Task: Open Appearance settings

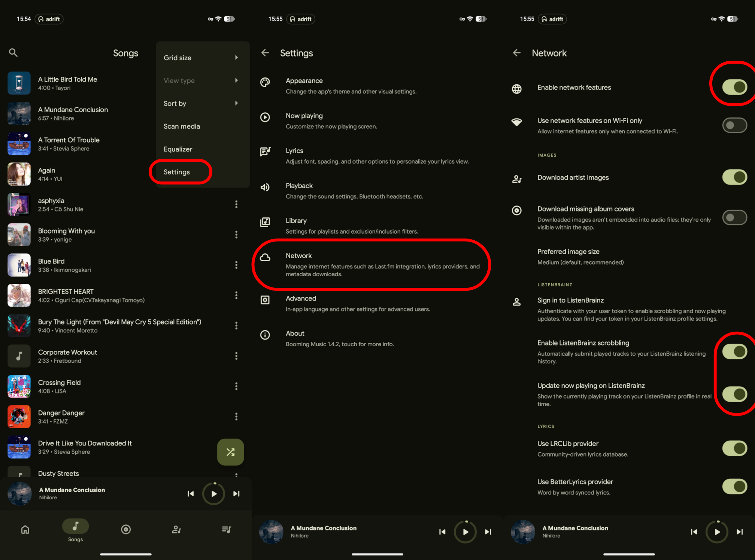Action: tap(377, 86)
